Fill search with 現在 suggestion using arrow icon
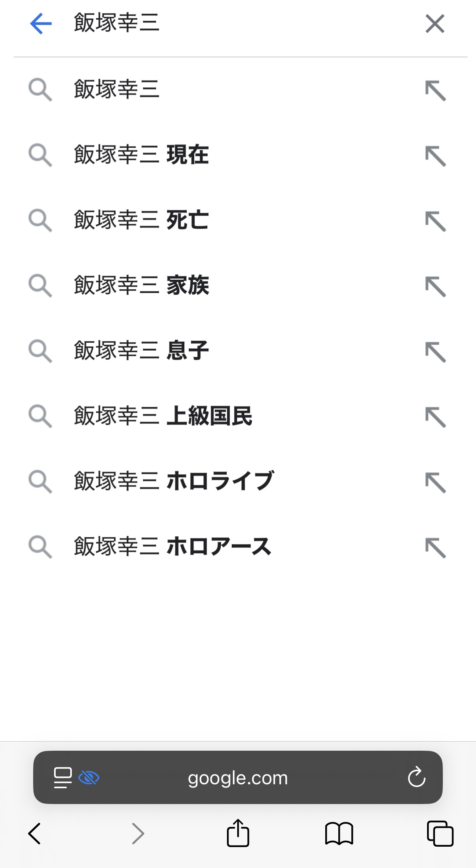The image size is (476, 868). [x=435, y=156]
